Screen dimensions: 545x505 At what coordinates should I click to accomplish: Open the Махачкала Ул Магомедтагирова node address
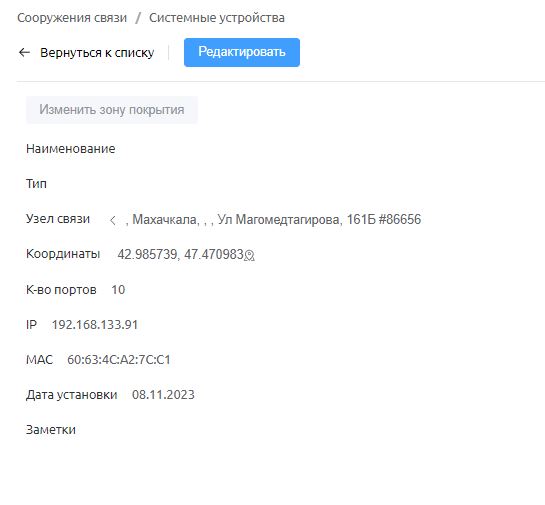(273, 220)
